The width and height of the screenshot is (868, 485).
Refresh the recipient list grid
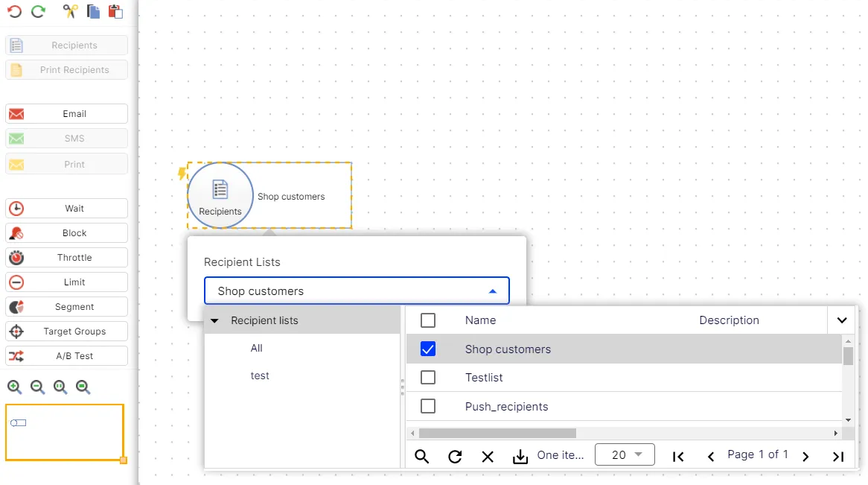click(455, 456)
